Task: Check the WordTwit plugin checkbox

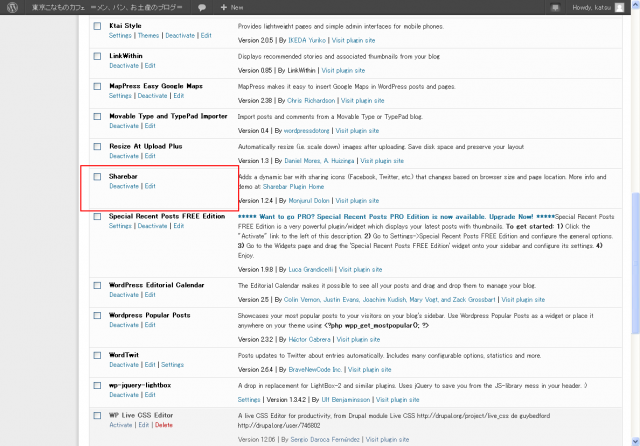Action: point(97,355)
